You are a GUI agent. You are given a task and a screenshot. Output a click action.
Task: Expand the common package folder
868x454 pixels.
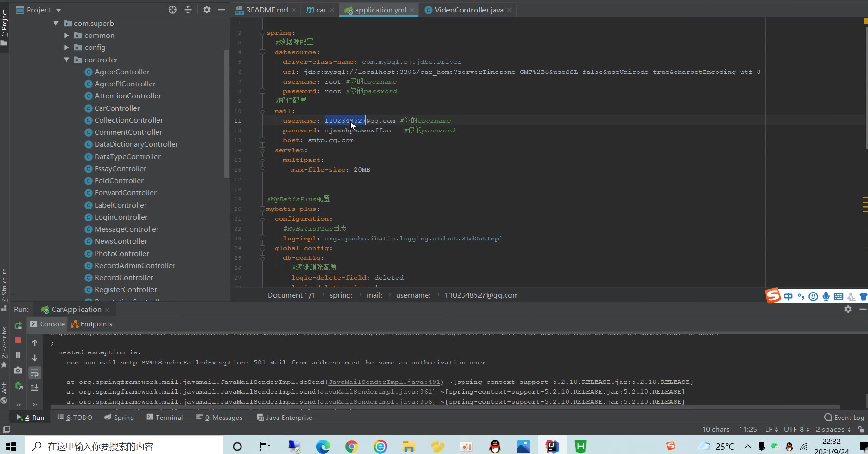[x=66, y=36]
